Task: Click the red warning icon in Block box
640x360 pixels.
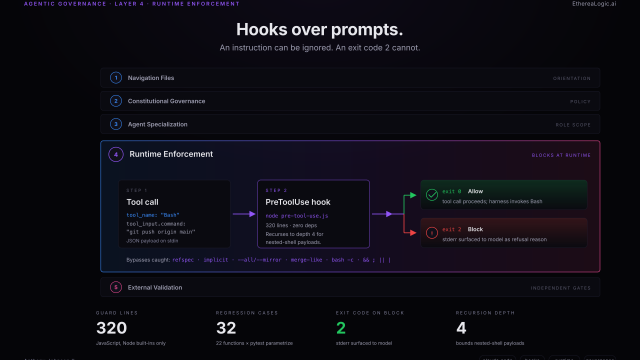Action: coord(432,233)
